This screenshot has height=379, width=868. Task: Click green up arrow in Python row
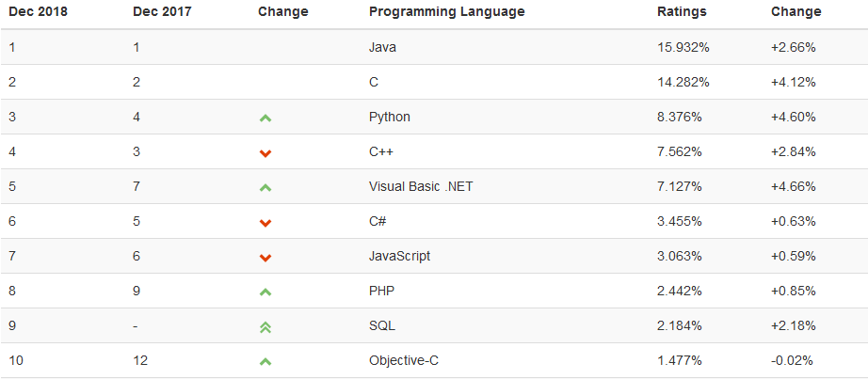coord(265,118)
